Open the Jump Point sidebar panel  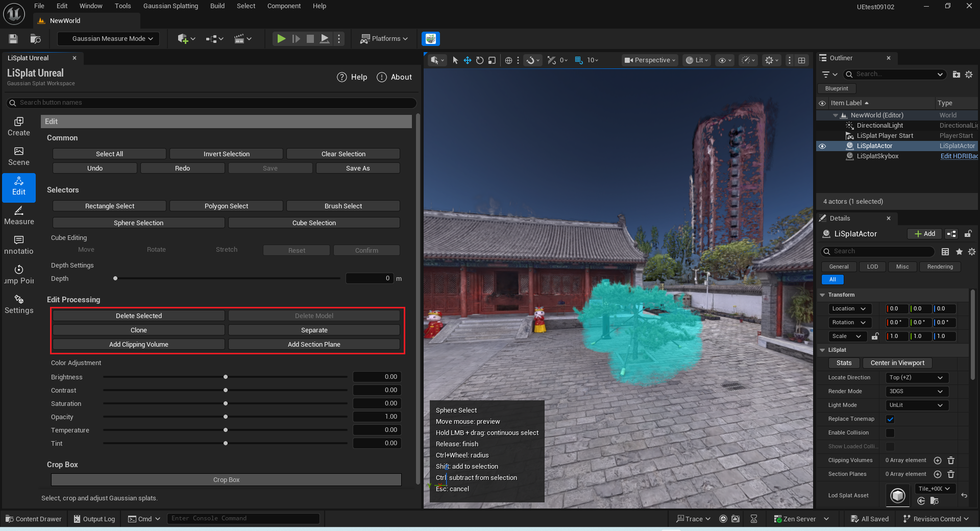(19, 275)
